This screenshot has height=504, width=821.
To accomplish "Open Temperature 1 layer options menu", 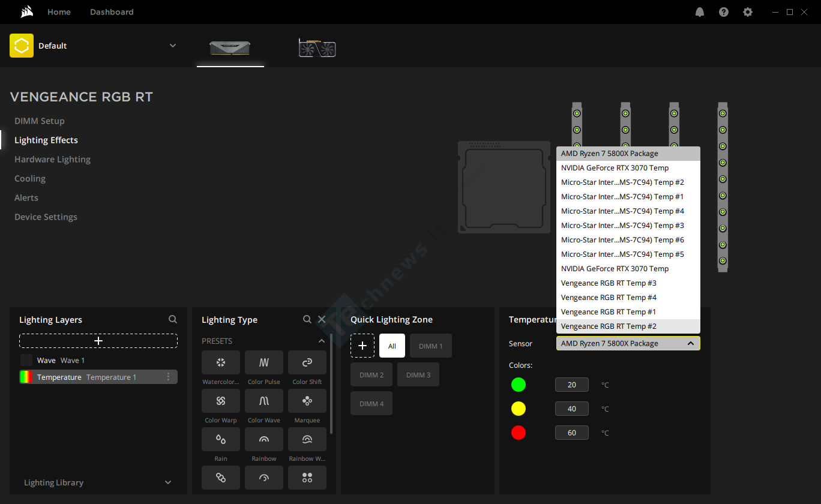I will pyautogui.click(x=169, y=377).
